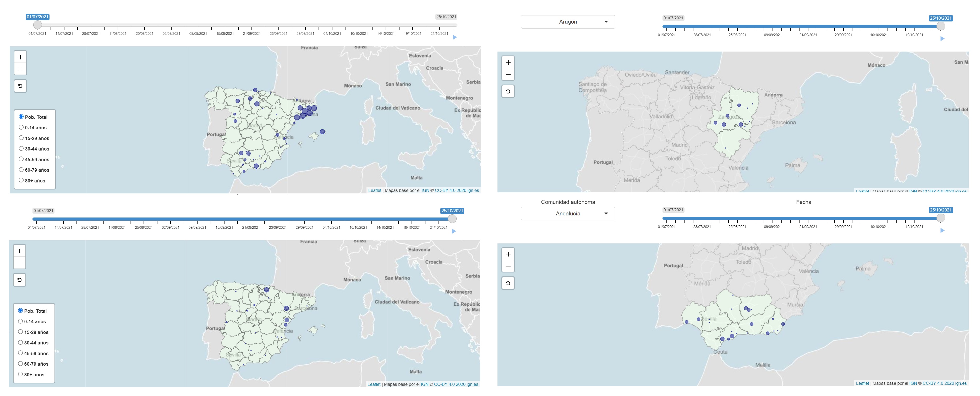This screenshot has width=980, height=396.
Task: Click the Aragón dropdown arrow
Action: (606, 22)
